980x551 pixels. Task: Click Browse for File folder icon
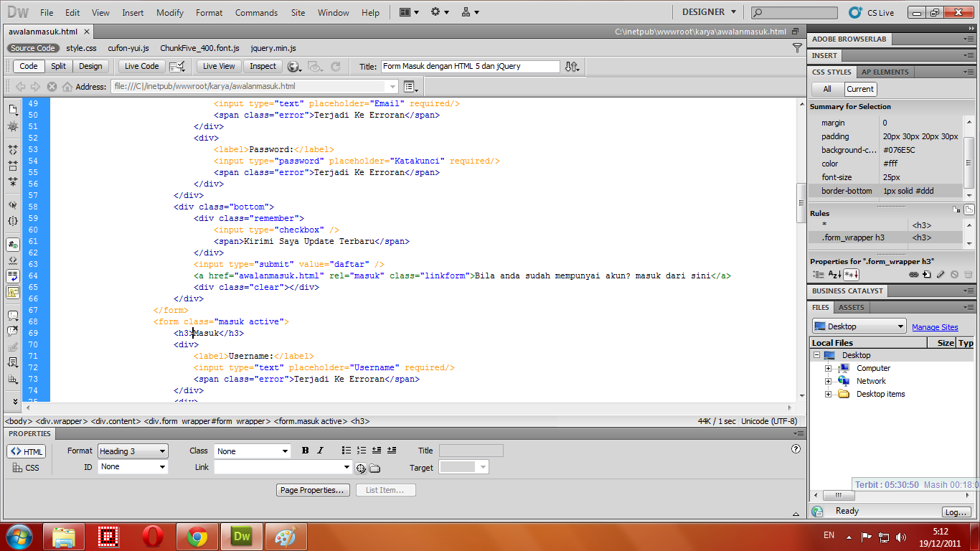pyautogui.click(x=374, y=468)
